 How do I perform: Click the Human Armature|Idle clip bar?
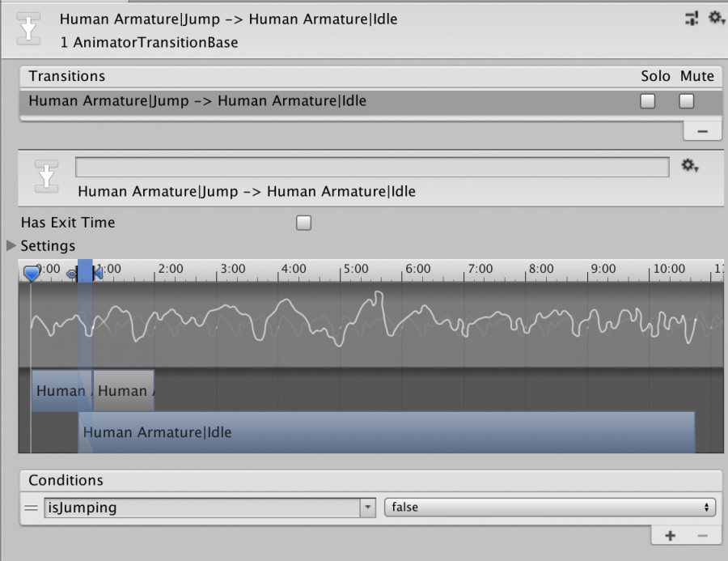tap(387, 432)
